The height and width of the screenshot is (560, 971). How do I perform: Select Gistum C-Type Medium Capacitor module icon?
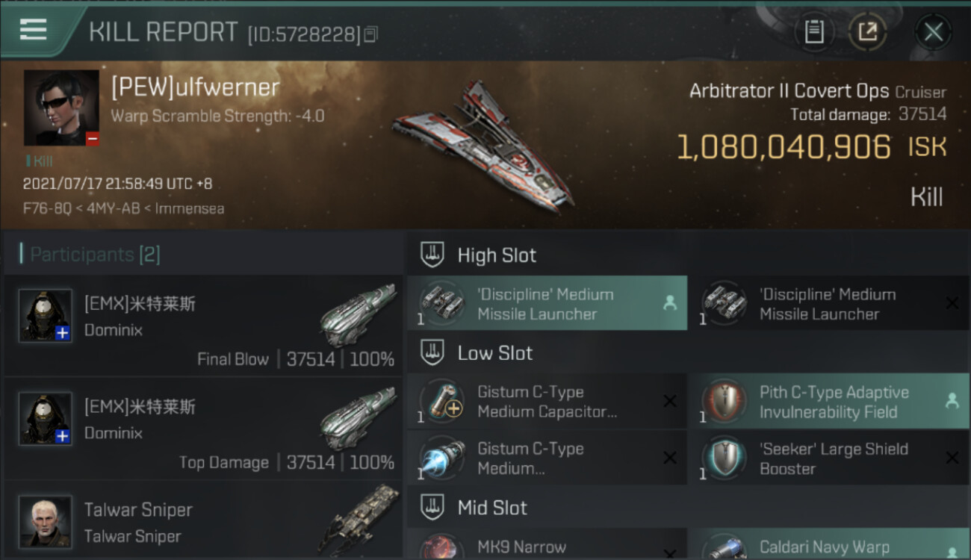[442, 401]
